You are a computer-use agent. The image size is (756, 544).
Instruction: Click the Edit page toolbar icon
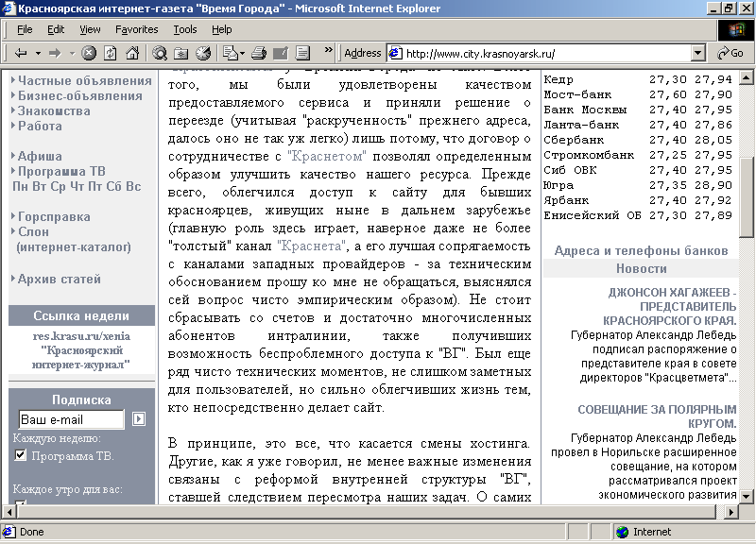coord(281,53)
